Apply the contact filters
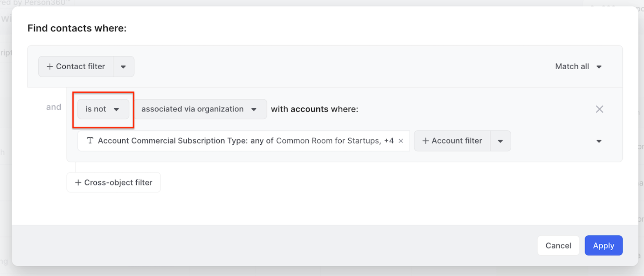 pos(603,246)
